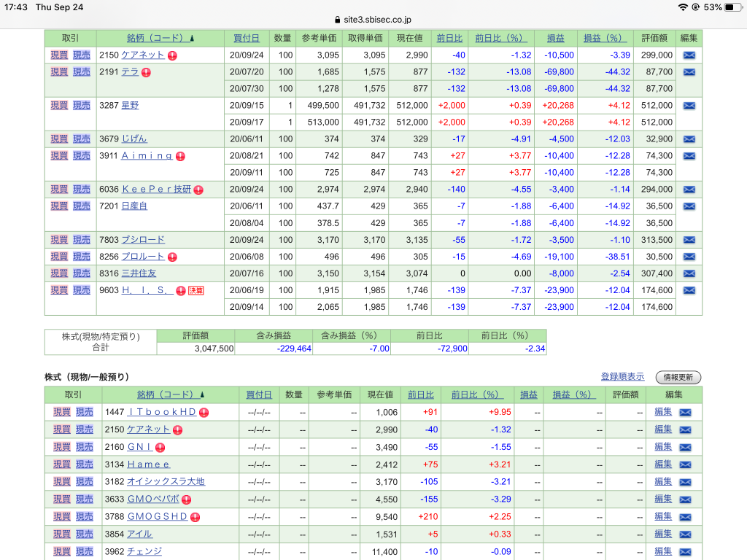
Task: Click the mail icon in the オイシックスラ大地 row
Action: click(x=685, y=482)
